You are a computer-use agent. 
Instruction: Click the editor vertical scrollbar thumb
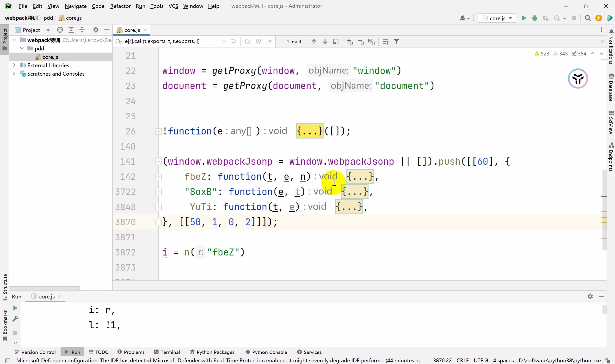click(604, 210)
